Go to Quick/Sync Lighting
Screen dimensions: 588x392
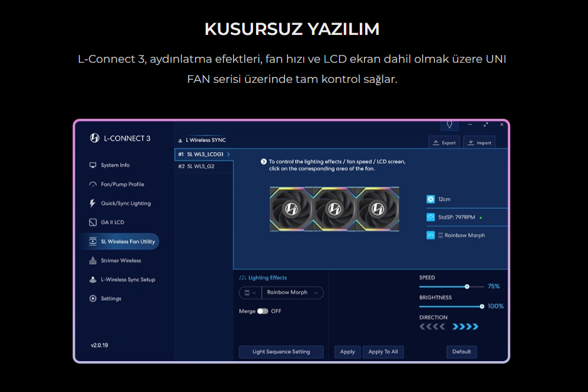pos(126,203)
